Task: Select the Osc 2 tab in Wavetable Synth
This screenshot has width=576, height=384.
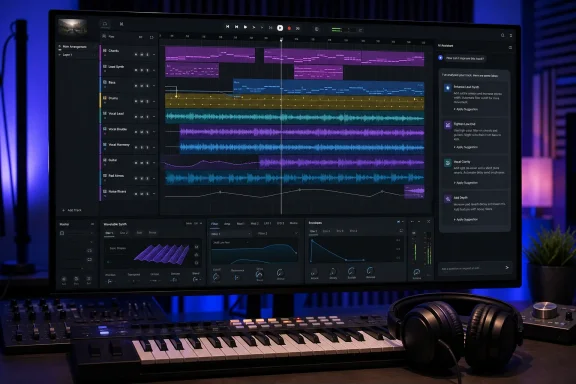Action: click(124, 233)
